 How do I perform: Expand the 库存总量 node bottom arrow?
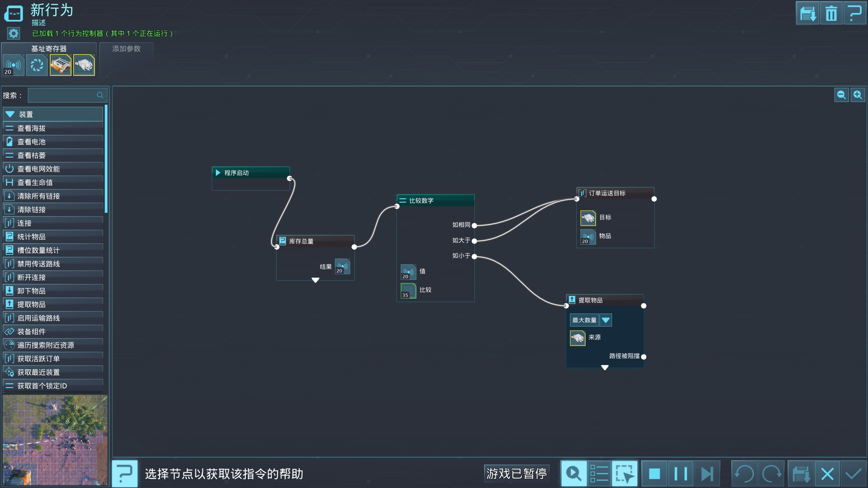pyautogui.click(x=315, y=280)
